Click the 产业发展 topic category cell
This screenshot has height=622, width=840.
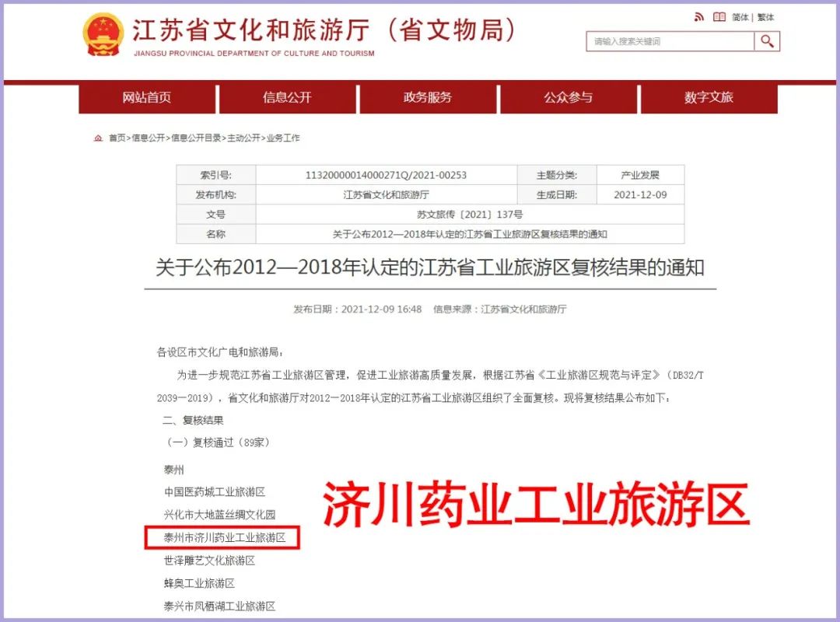click(640, 175)
